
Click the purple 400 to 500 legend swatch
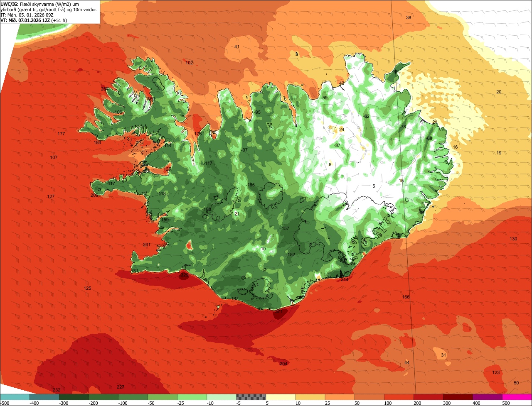click(488, 397)
